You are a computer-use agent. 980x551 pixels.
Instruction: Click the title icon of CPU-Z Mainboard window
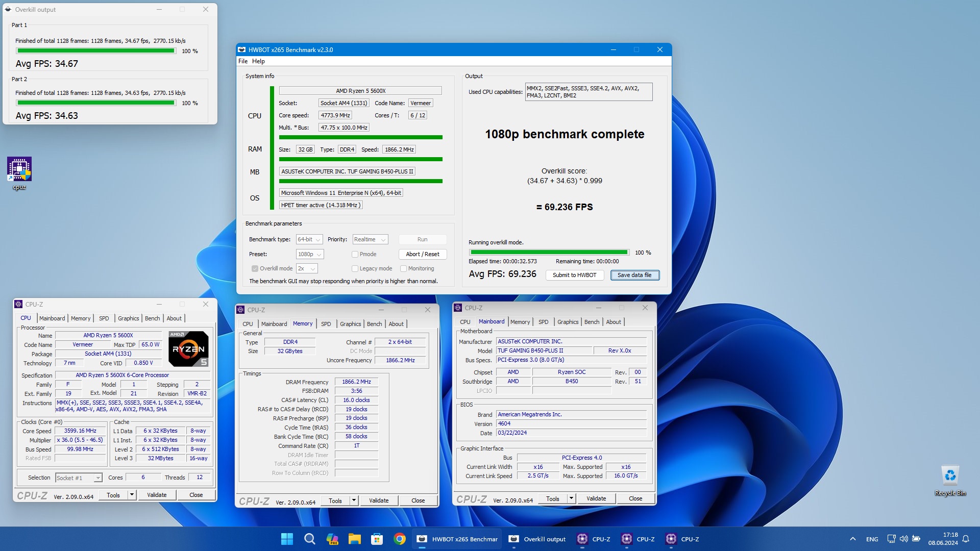coord(458,308)
